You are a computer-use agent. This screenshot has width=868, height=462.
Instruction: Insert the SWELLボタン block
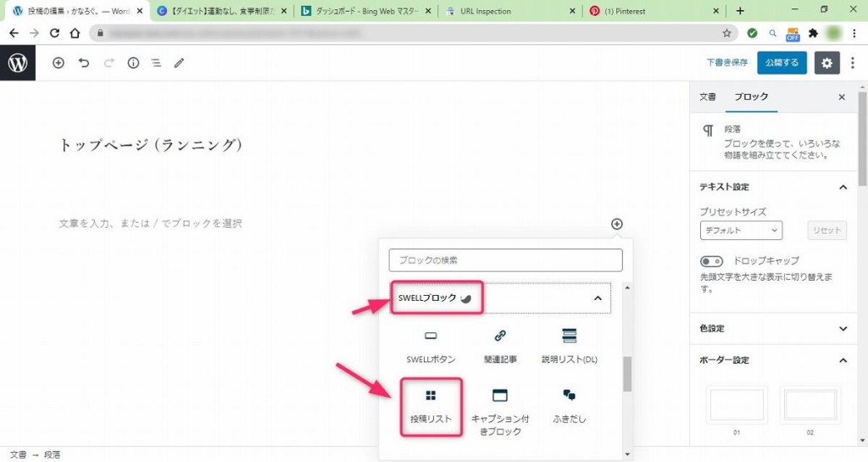pyautogui.click(x=431, y=345)
